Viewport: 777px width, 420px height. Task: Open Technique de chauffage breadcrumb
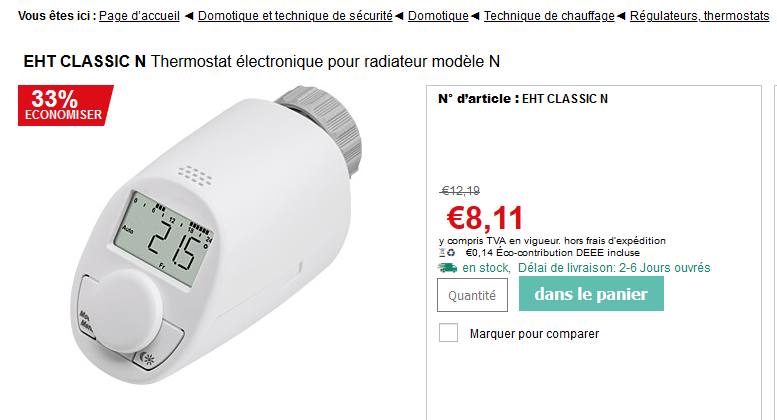point(549,16)
